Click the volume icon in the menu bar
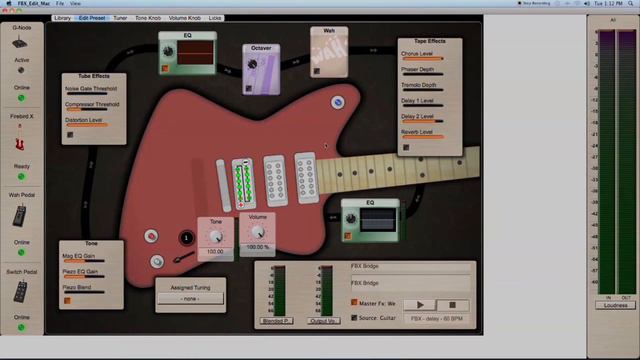640x360 pixels. (x=587, y=3)
